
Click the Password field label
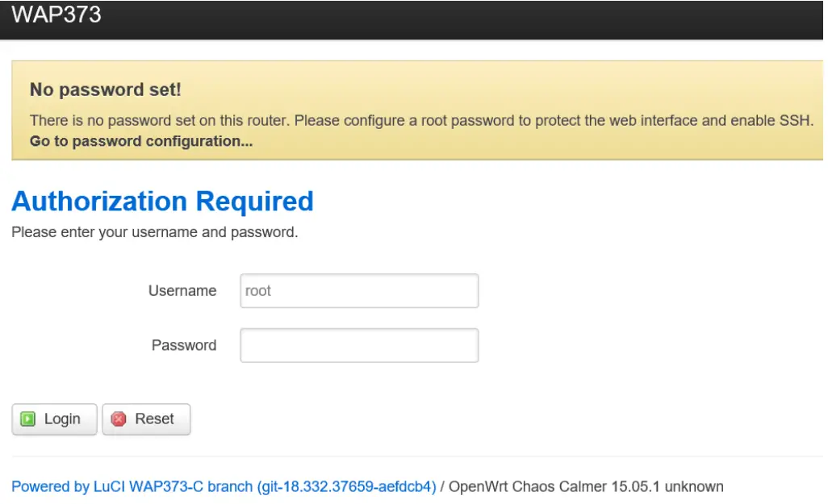pyautogui.click(x=184, y=345)
